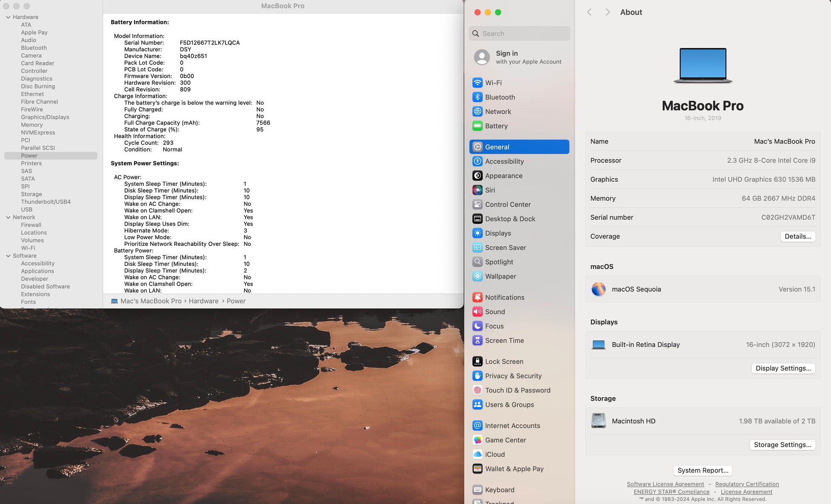This screenshot has width=831, height=504.
Task: Select Graphics/Displays in hardware list
Action: [x=45, y=117]
